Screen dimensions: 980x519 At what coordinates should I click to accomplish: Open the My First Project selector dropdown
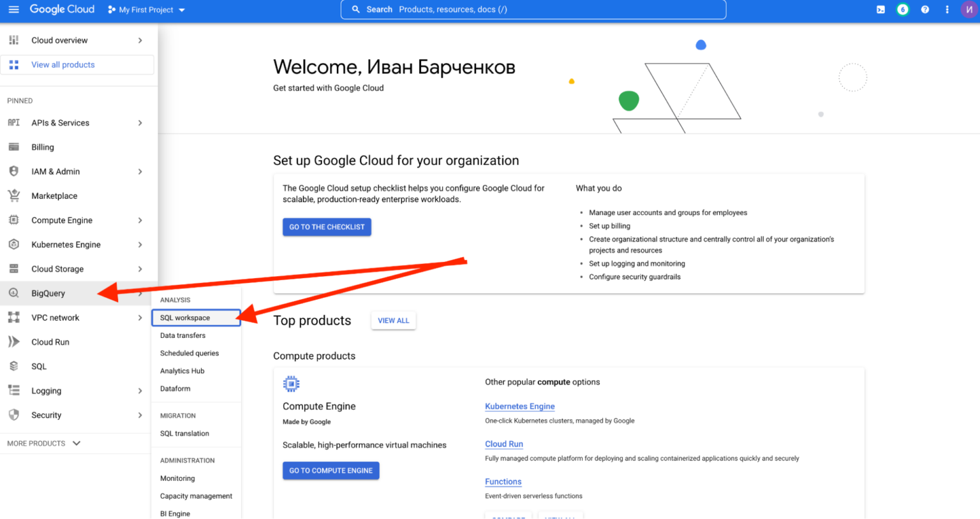click(146, 10)
